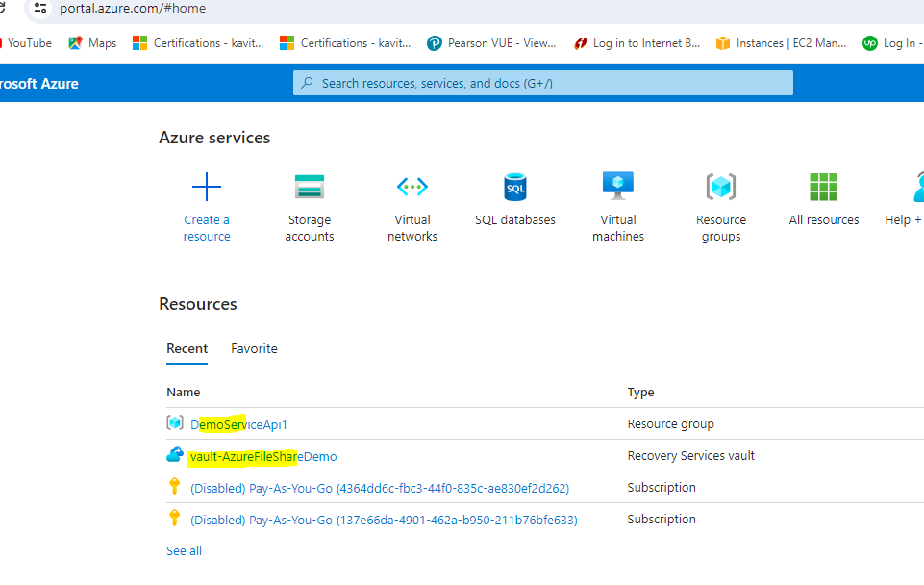Click the Type column header
The image size is (924, 585).
tap(640, 393)
